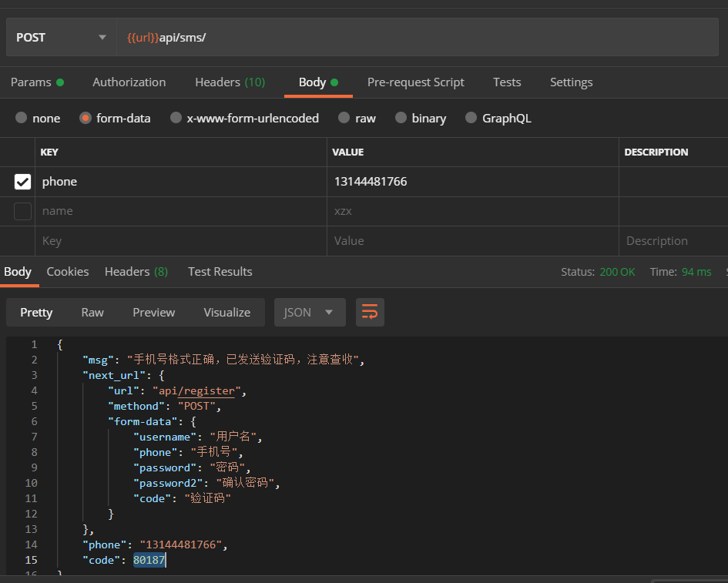Open the Test Results tab
The width and height of the screenshot is (728, 583).
click(x=220, y=271)
